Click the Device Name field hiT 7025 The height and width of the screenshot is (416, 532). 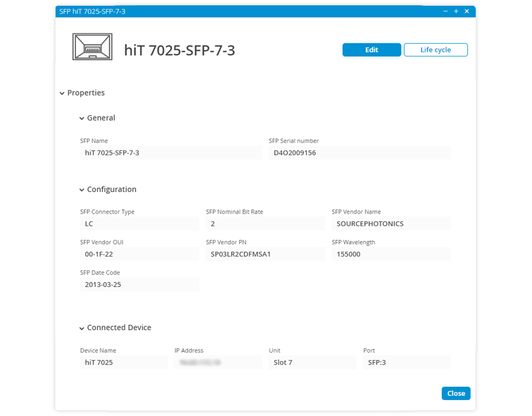pos(124,362)
